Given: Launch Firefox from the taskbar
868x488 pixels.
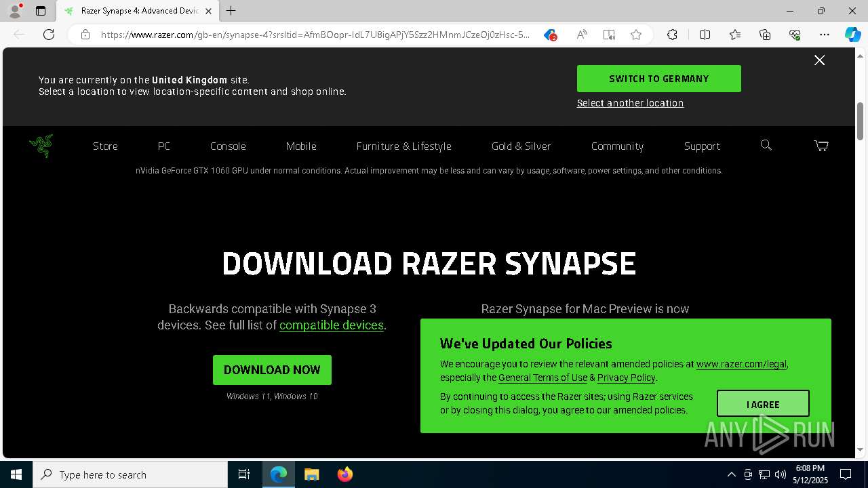Looking at the screenshot, I should 344,474.
